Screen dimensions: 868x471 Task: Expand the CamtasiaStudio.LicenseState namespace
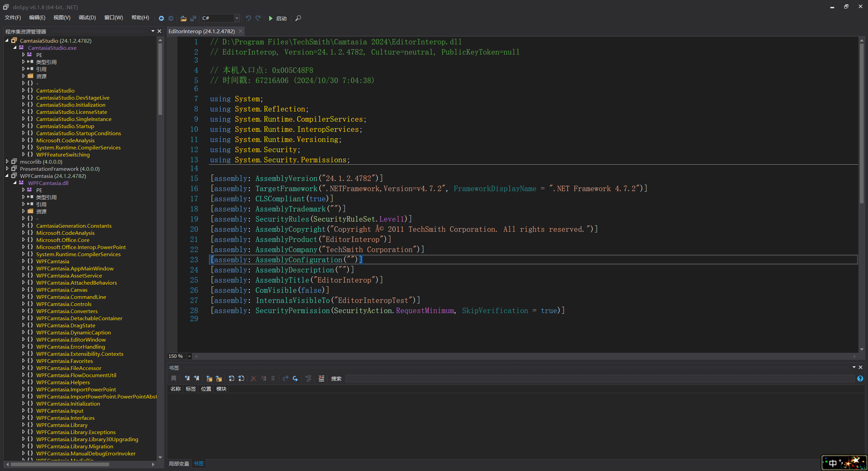tap(23, 112)
